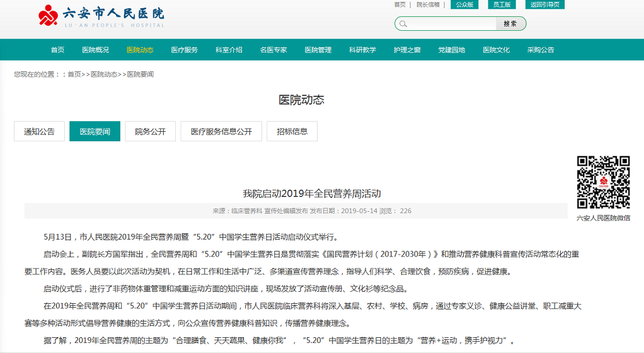Switch to 员工版 staff version
644x353 pixels.
click(x=501, y=4)
